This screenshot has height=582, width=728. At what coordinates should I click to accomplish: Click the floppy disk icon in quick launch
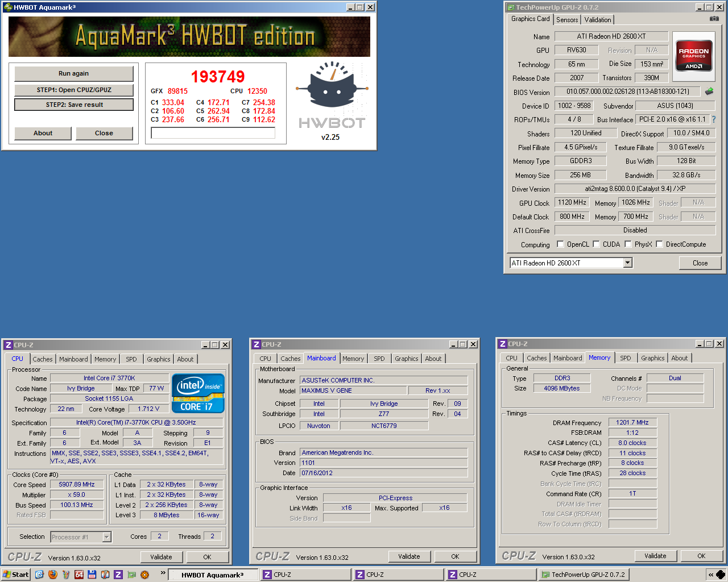pyautogui.click(x=92, y=575)
